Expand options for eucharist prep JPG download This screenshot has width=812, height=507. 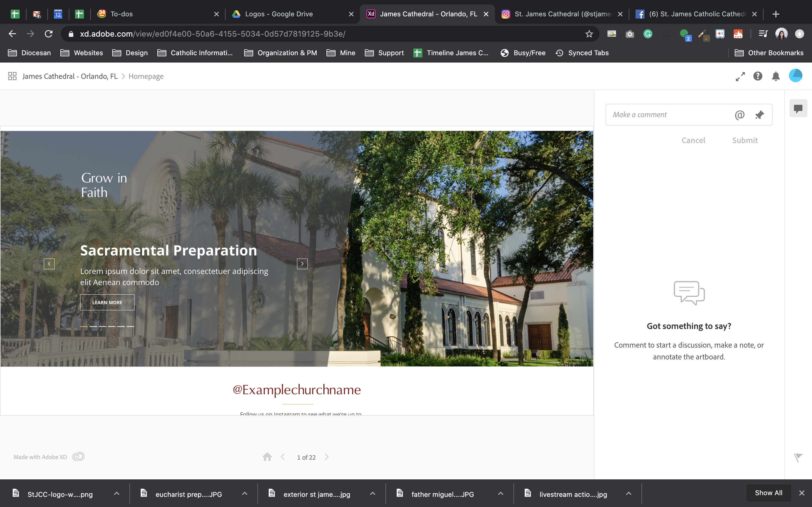(245, 493)
